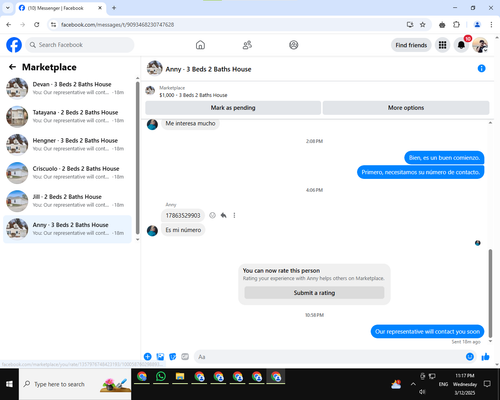The width and height of the screenshot is (500, 400).
Task: Open the taskbar clock and date
Action: (x=465, y=384)
